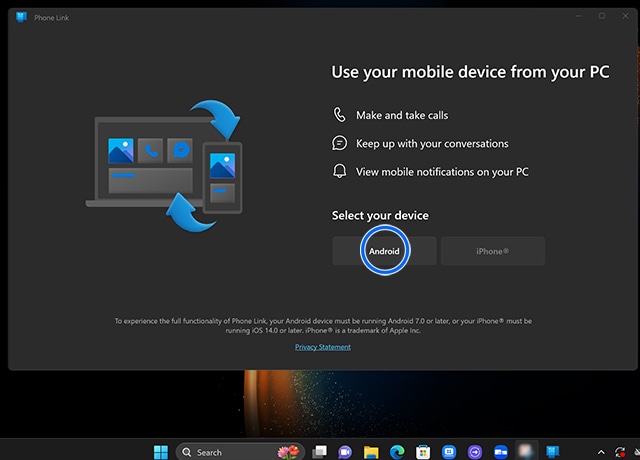Click the blue circular taskbar icon beside the blurred app
Image resolution: width=640 pixels, height=460 pixels.
tap(501, 452)
